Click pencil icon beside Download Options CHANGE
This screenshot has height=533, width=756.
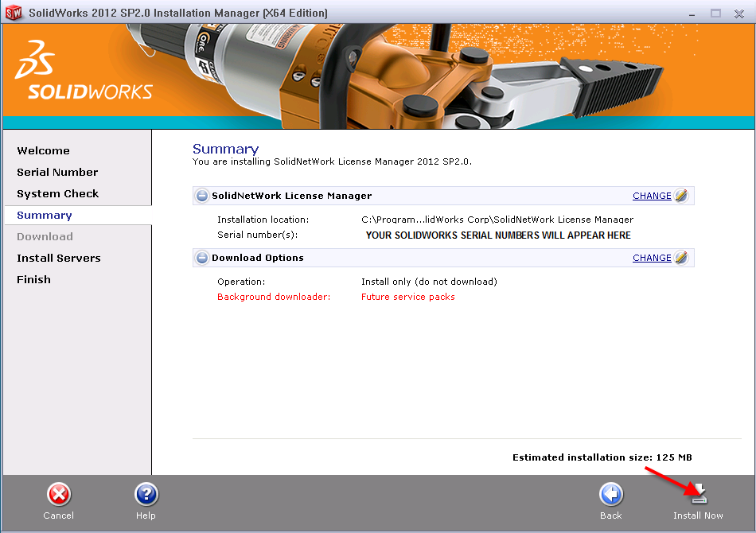(681, 258)
